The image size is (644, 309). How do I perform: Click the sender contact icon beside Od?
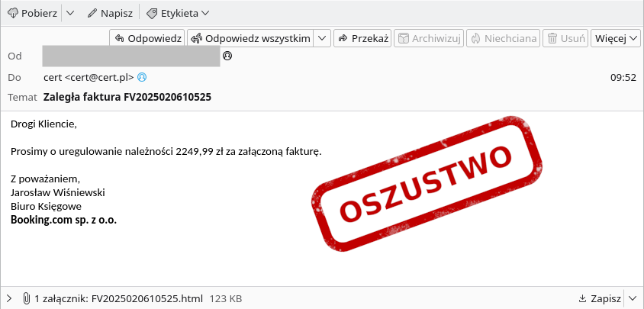[227, 56]
